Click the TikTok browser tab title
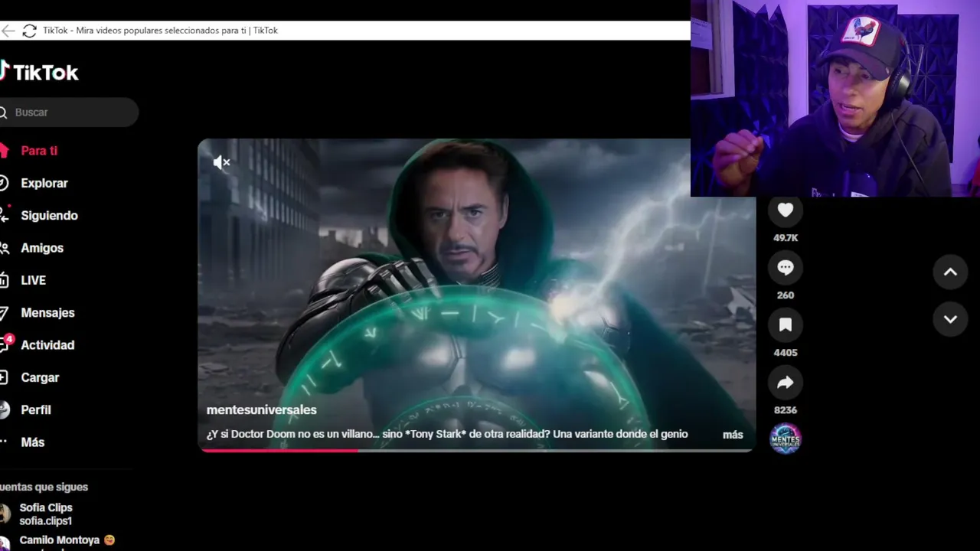The width and height of the screenshot is (980, 551). (x=160, y=31)
